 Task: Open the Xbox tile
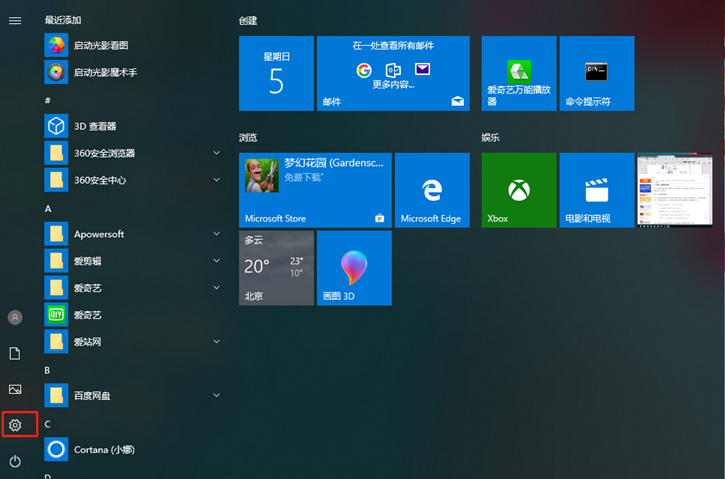pyautogui.click(x=518, y=190)
